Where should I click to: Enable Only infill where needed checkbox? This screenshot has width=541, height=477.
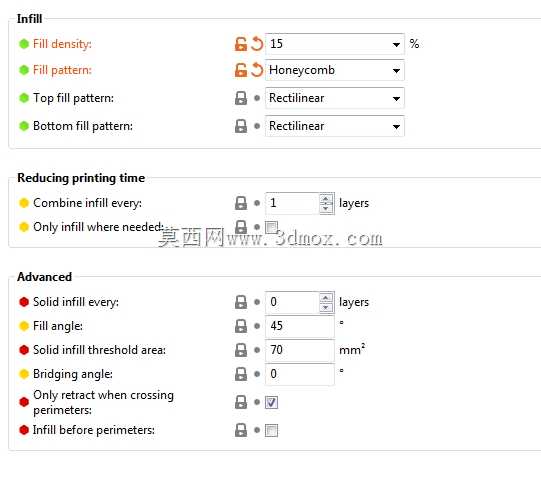click(271, 227)
